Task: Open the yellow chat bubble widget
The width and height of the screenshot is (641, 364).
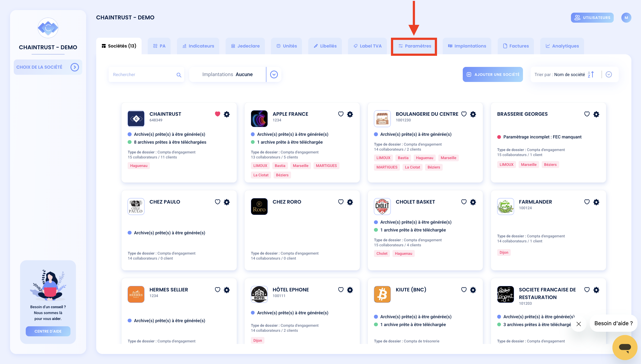Action: click(x=625, y=347)
